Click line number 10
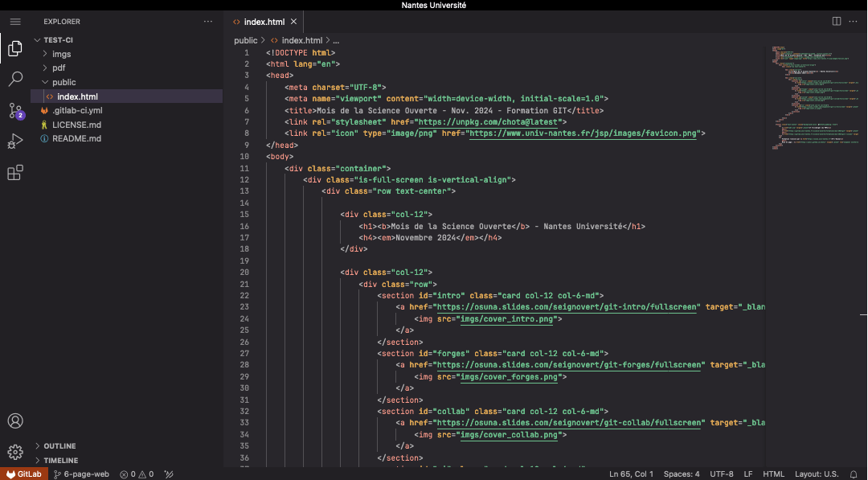Screen dimensions: 868x480 244,157
